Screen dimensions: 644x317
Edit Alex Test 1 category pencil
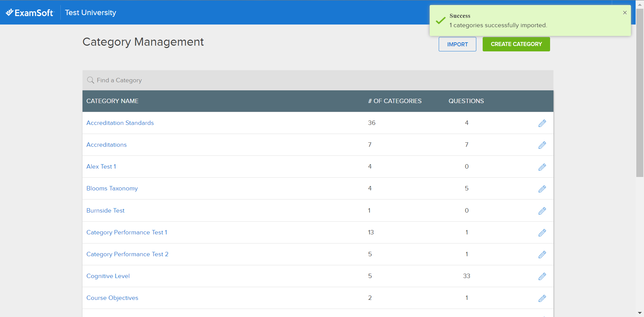pyautogui.click(x=542, y=167)
